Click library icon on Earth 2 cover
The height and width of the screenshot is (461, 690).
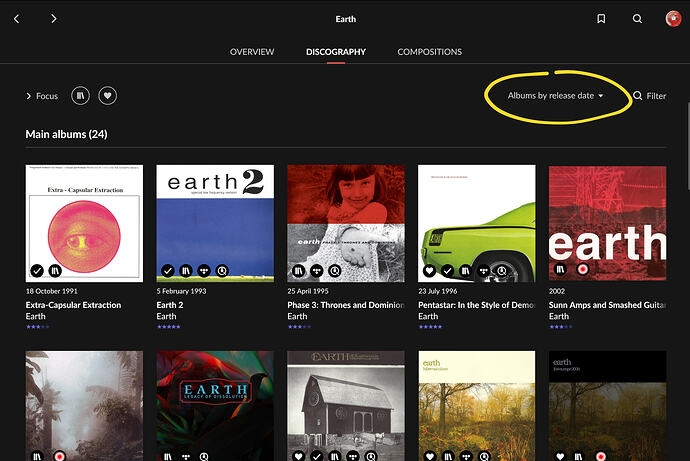[186, 271]
